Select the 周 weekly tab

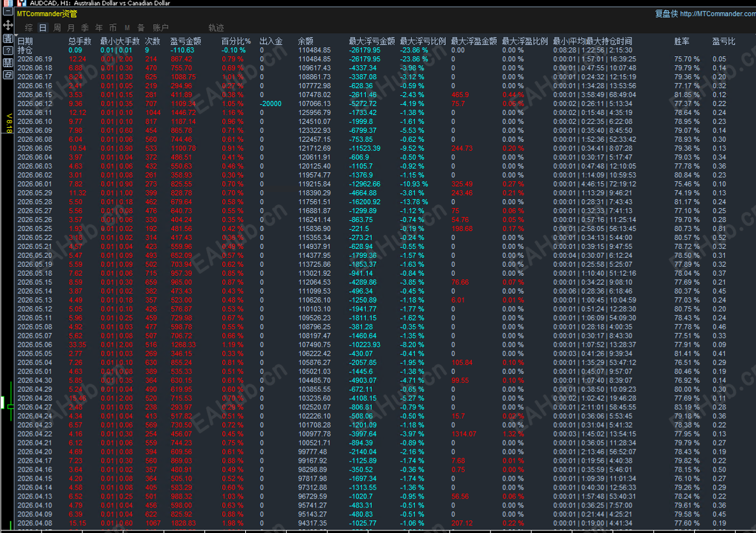point(57,28)
